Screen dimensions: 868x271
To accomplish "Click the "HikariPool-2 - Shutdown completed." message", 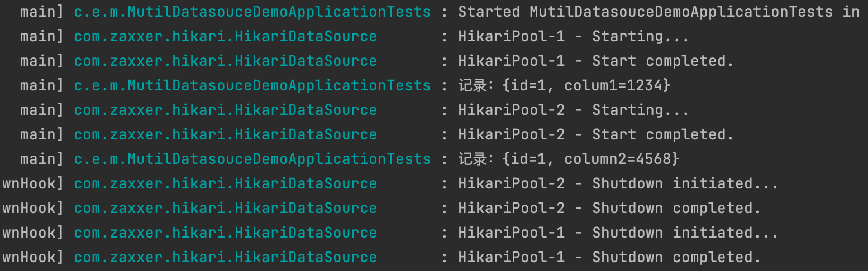I will [609, 208].
